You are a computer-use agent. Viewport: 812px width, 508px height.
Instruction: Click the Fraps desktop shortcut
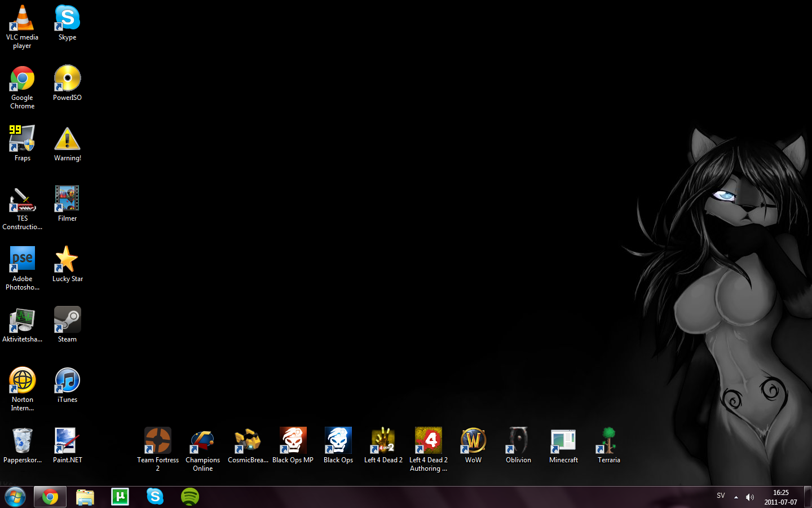23,144
